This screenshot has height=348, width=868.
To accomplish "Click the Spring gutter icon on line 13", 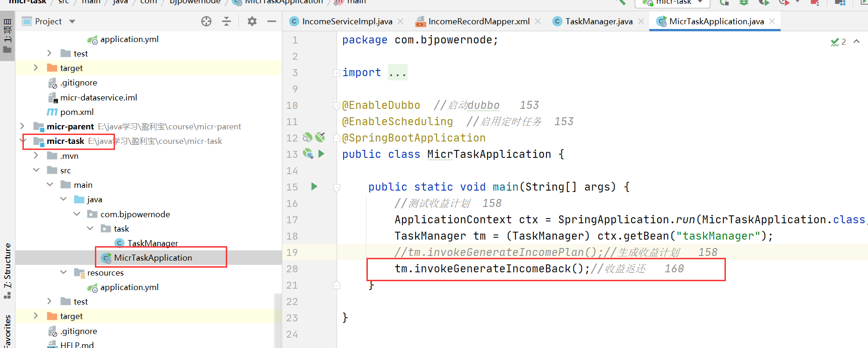I will pos(308,154).
